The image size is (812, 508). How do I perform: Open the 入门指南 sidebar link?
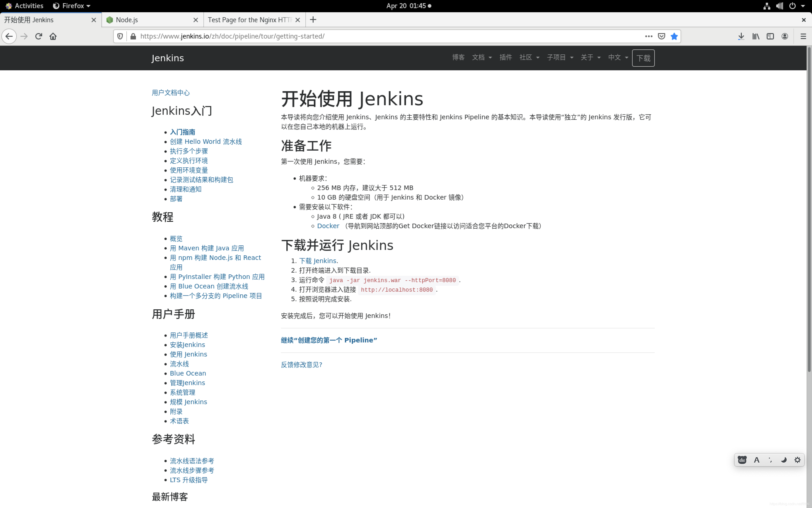[x=183, y=132]
